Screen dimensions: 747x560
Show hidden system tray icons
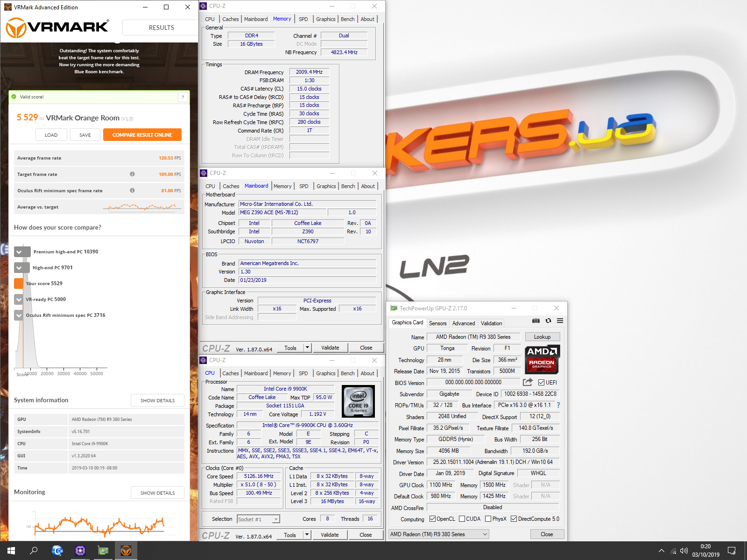tap(662, 551)
